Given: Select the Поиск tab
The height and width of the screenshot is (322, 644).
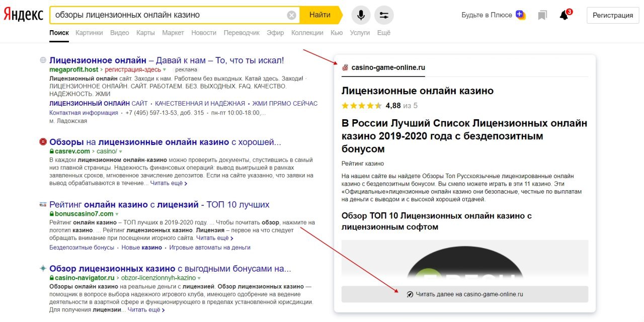Looking at the screenshot, I should 59,33.
